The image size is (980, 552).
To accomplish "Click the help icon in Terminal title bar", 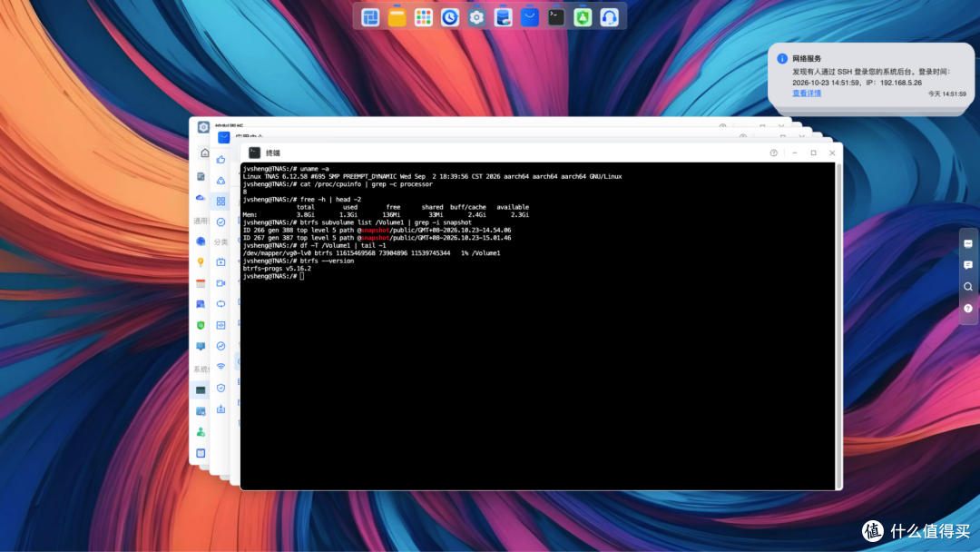I will click(774, 153).
